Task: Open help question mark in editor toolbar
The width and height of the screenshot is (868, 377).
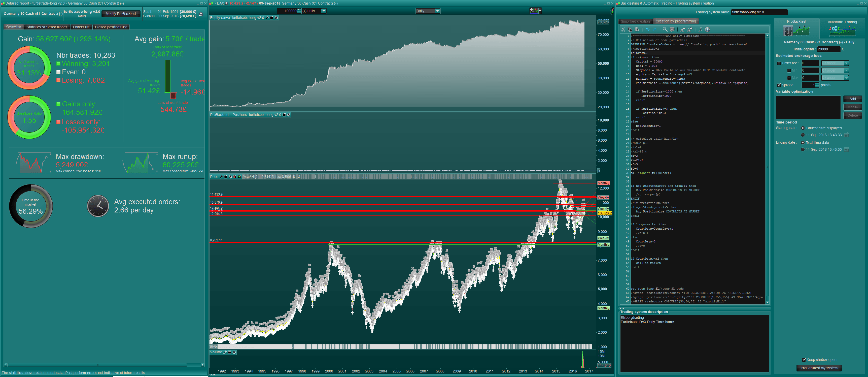Action: pos(708,30)
